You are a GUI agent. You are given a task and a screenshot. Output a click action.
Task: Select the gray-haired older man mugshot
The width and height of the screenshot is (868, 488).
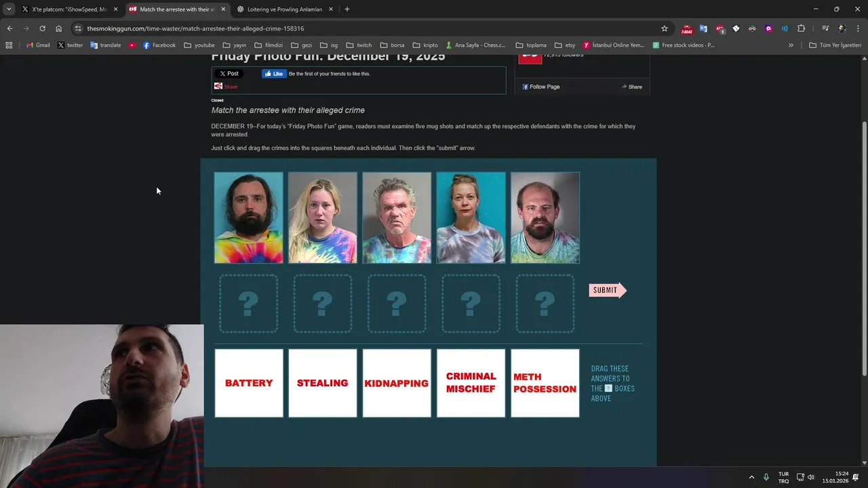pyautogui.click(x=397, y=218)
